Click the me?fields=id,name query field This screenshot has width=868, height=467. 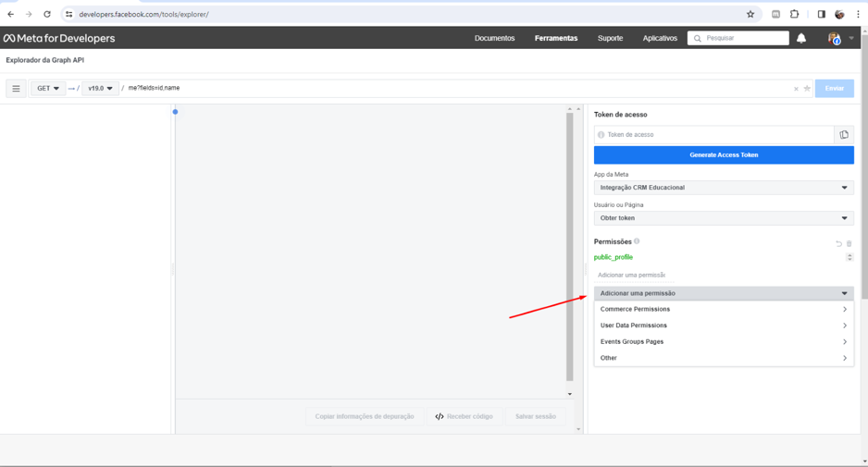[458, 88]
